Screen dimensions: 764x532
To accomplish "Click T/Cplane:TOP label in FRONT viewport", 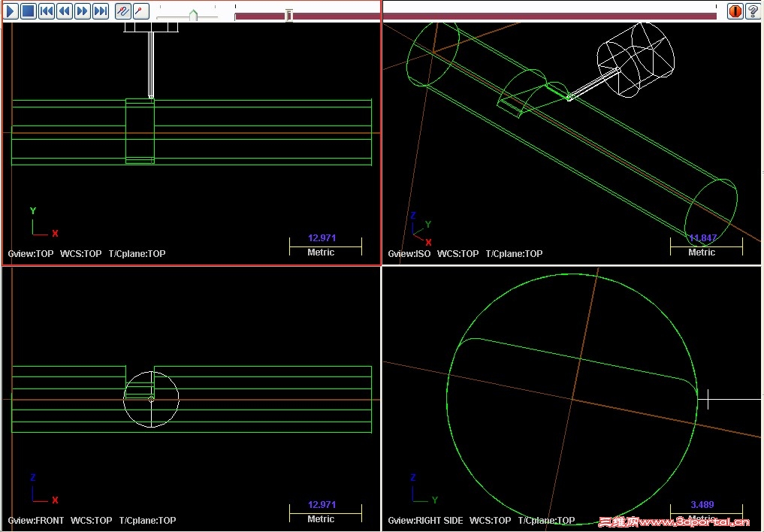I will pos(148,520).
